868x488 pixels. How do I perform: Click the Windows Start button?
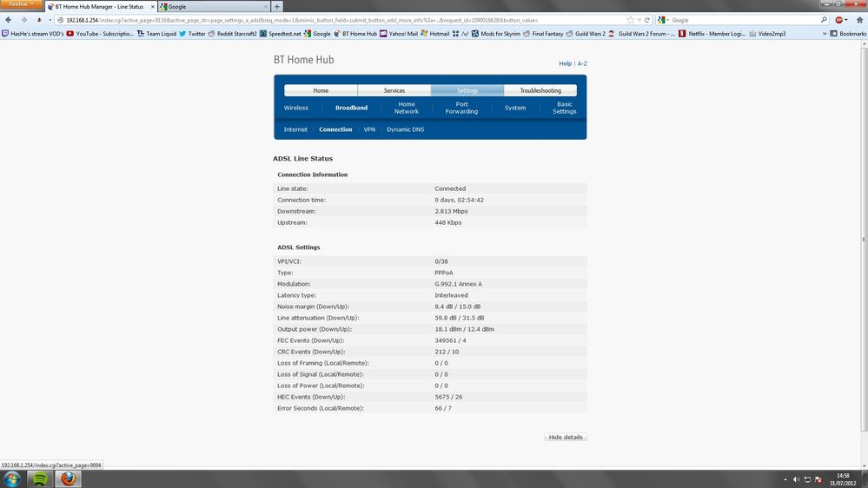12,478
